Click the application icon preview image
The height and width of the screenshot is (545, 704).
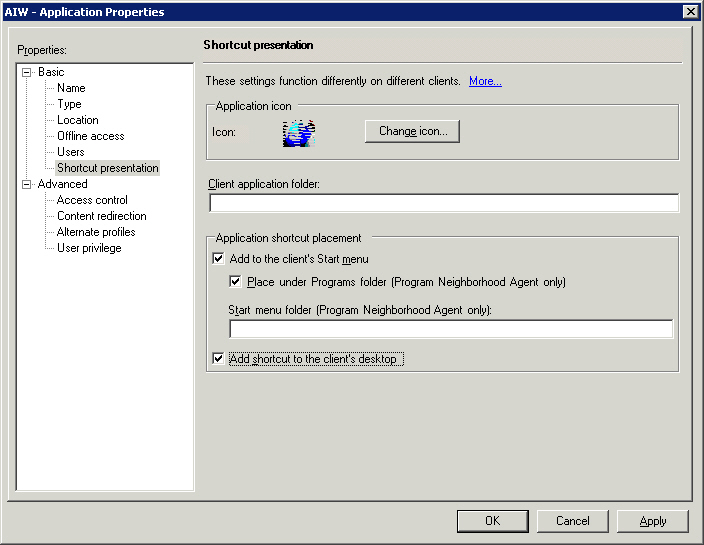(298, 133)
